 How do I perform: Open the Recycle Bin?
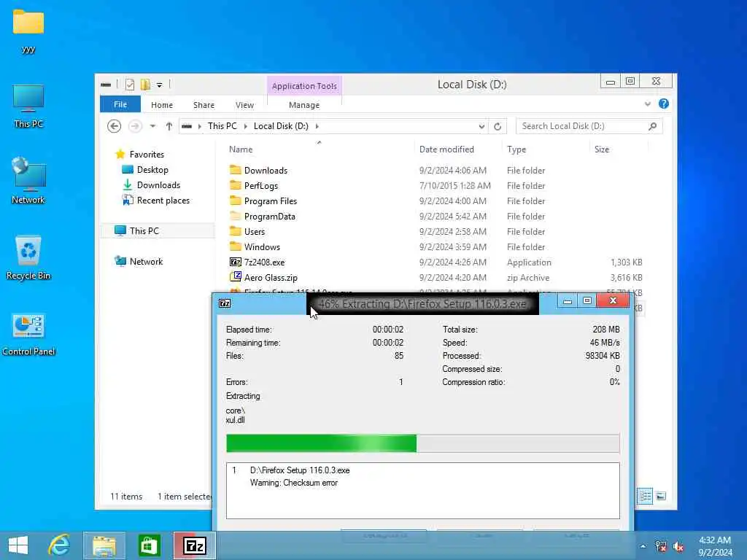(x=28, y=257)
